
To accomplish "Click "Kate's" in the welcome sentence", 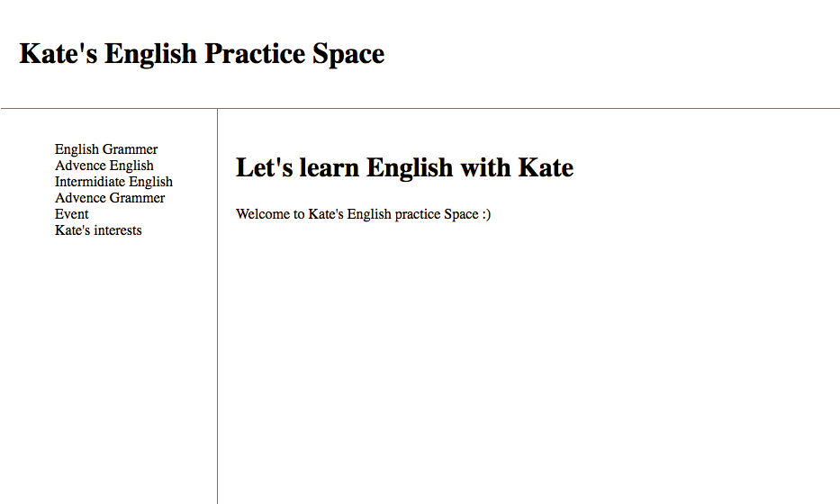I will pyautogui.click(x=326, y=214).
